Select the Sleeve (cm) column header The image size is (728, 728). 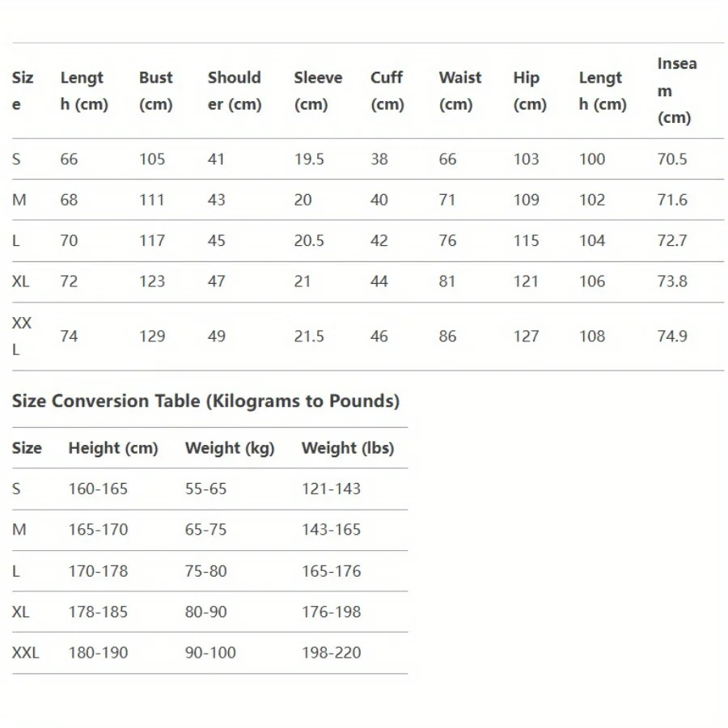[x=318, y=91]
